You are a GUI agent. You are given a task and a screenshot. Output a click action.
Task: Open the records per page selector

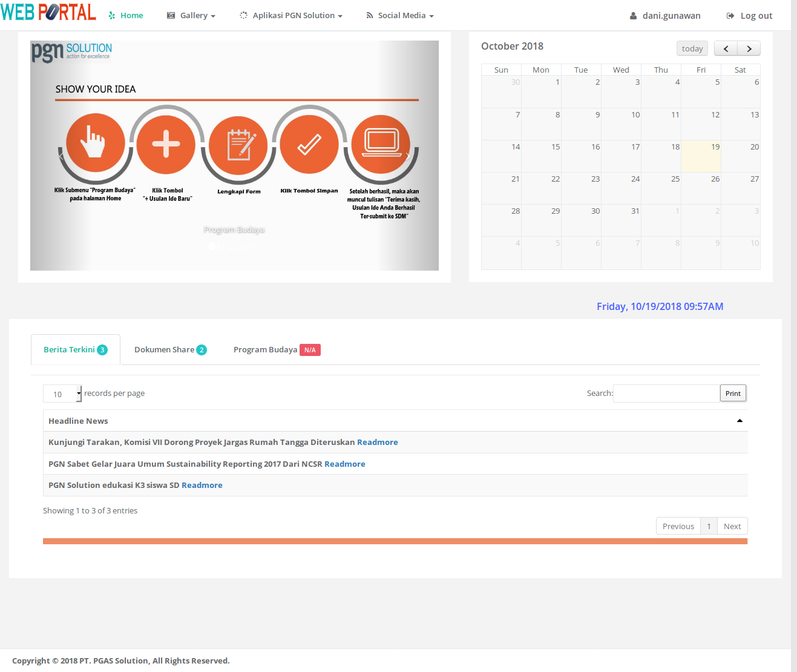[62, 394]
